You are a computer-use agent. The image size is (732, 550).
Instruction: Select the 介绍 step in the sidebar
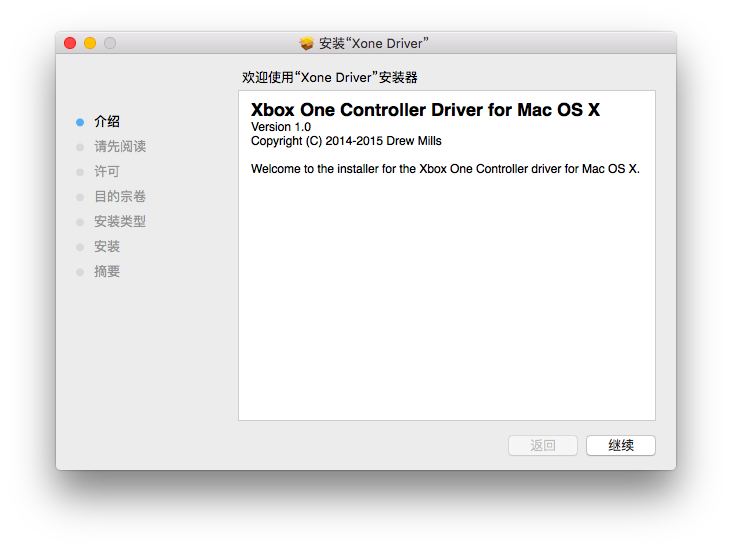tap(107, 122)
